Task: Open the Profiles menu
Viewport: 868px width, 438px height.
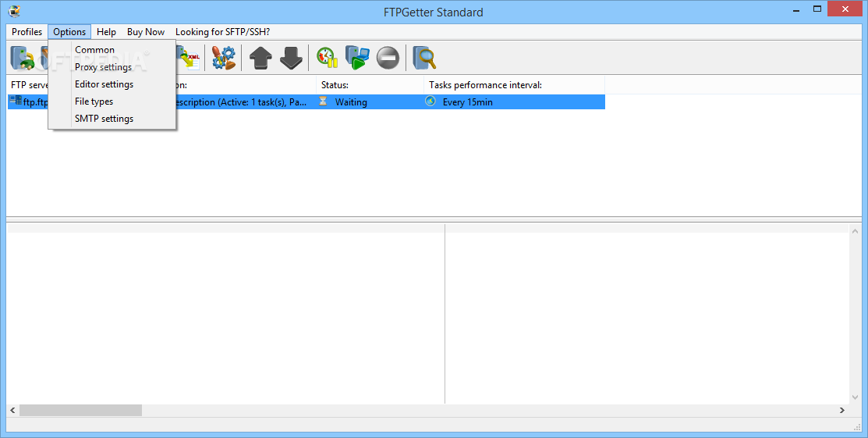Action: point(27,31)
